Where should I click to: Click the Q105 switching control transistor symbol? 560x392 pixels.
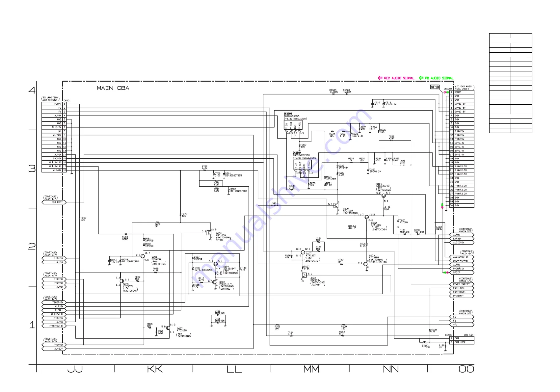(215, 282)
